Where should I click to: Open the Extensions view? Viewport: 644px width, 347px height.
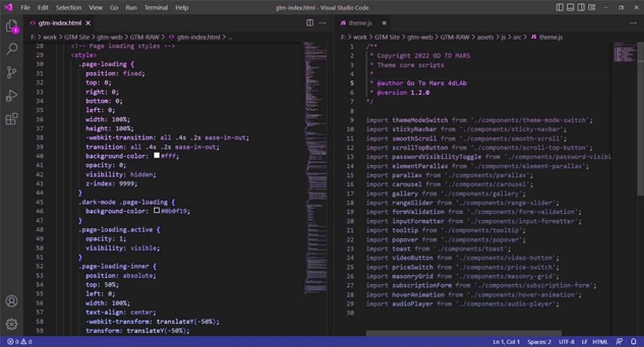11,119
